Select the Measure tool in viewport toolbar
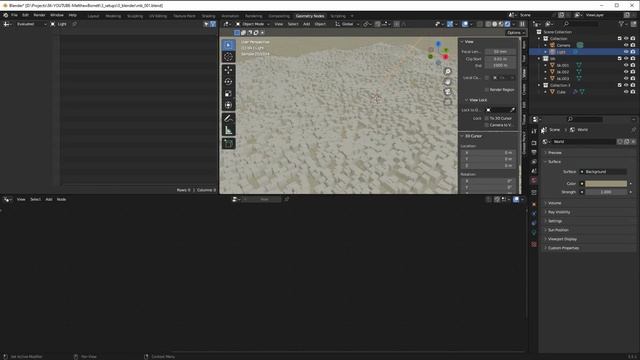Image resolution: width=640 pixels, height=360 pixels. tap(228, 131)
